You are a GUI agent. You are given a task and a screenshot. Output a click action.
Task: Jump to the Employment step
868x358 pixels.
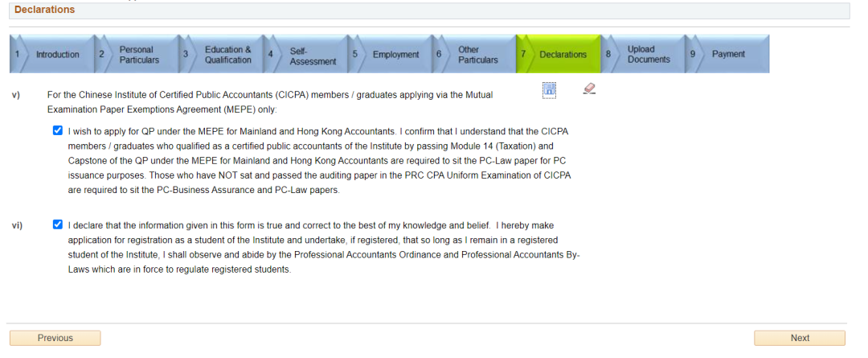click(395, 55)
